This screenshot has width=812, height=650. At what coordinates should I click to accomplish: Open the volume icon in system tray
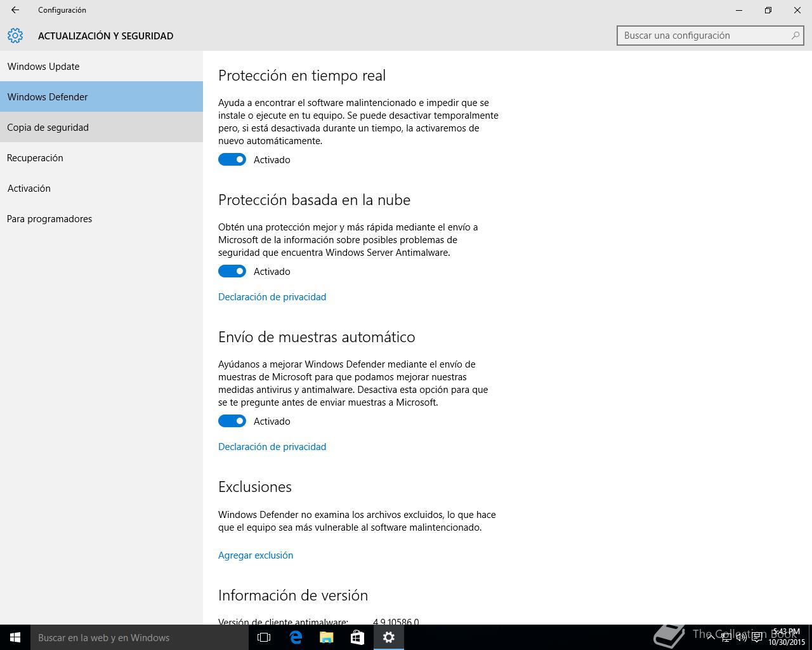(x=741, y=637)
